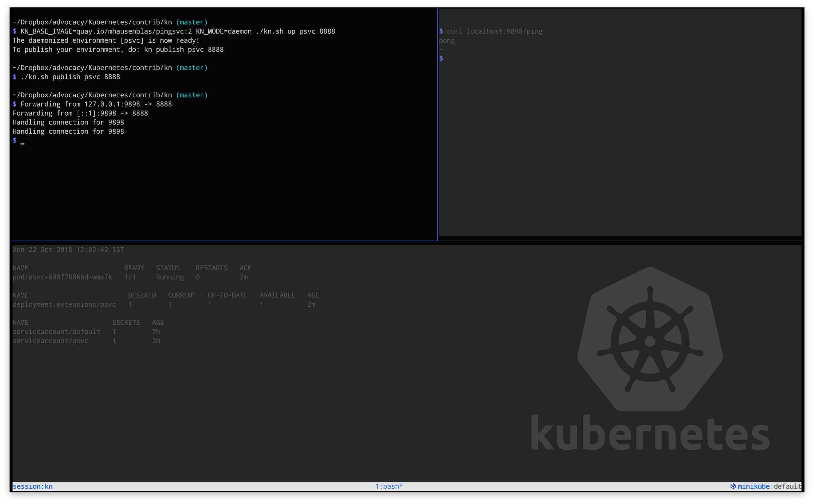Click the session:kn label
The height and width of the screenshot is (504, 814).
(33, 486)
